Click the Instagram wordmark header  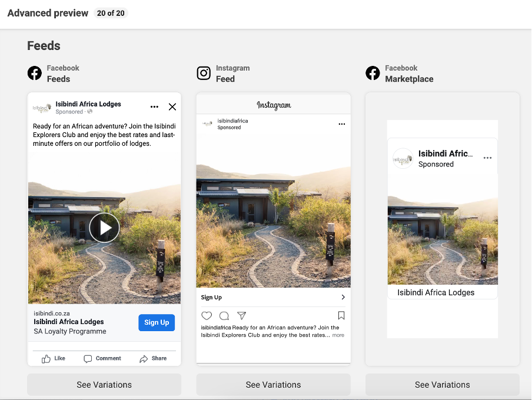[274, 105]
